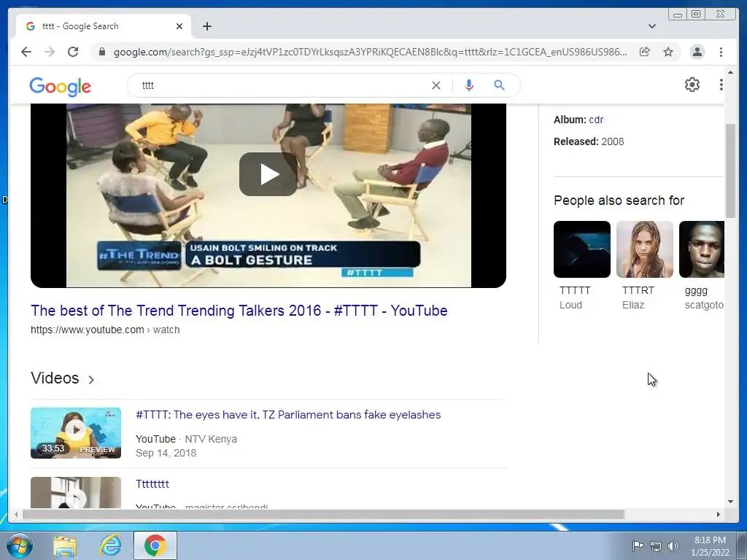Click the 'TTTRT' related search label

(x=638, y=290)
